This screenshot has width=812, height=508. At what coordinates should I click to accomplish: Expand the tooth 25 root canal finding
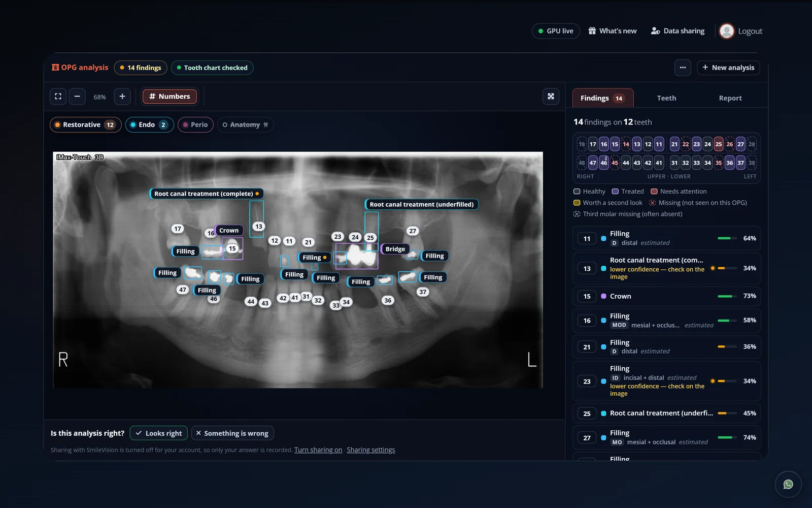click(667, 414)
